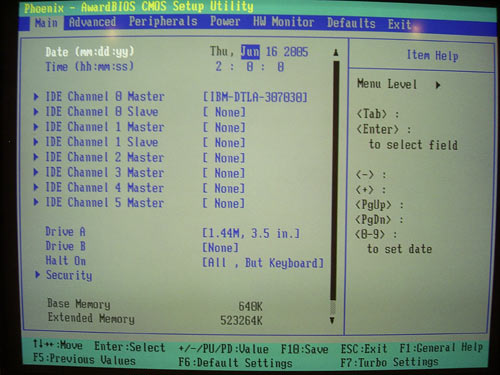This screenshot has height=375, width=500.
Task: Select the year value 2005
Action: pos(296,52)
